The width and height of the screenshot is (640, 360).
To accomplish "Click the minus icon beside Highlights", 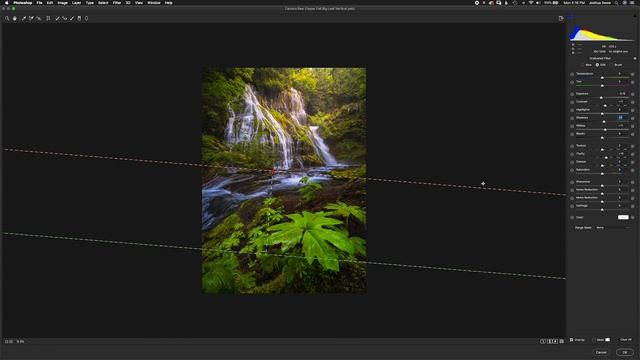I will (x=572, y=110).
